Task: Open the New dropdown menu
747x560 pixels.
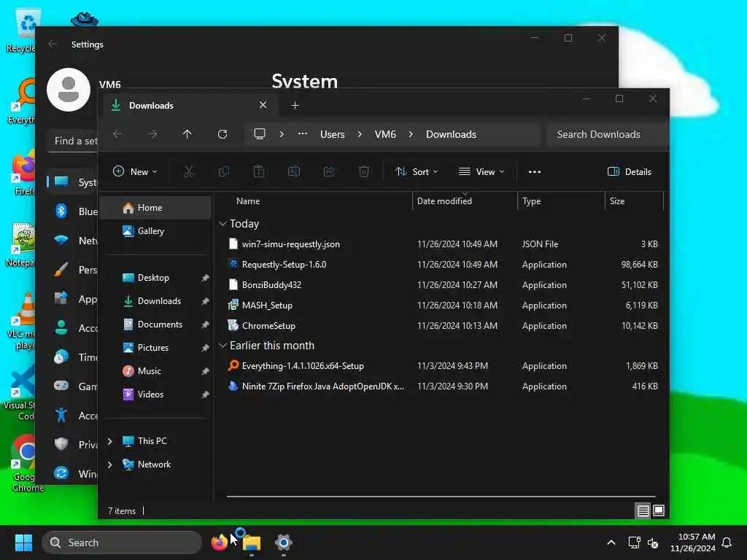Action: tap(135, 172)
